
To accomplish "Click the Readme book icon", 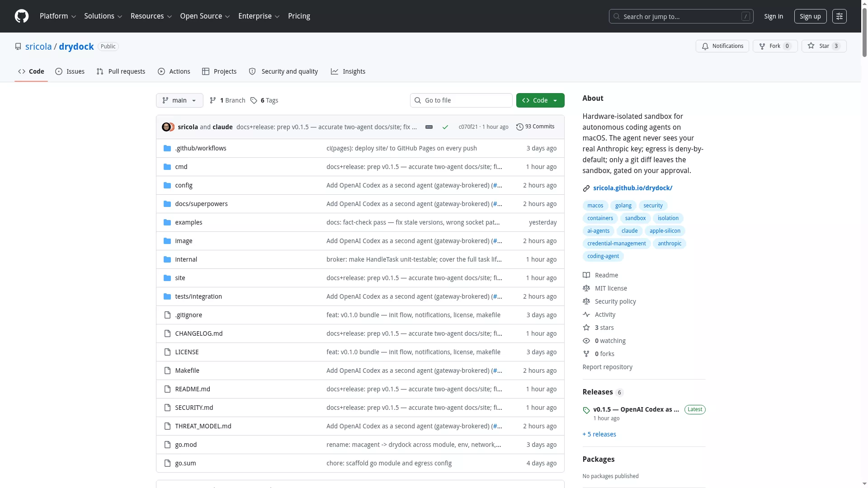I will click(x=586, y=275).
